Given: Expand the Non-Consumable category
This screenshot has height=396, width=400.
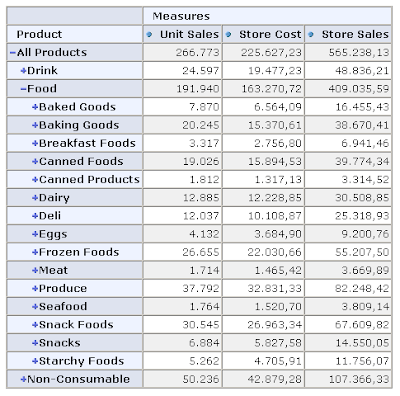Looking at the screenshot, I should coord(23,379).
